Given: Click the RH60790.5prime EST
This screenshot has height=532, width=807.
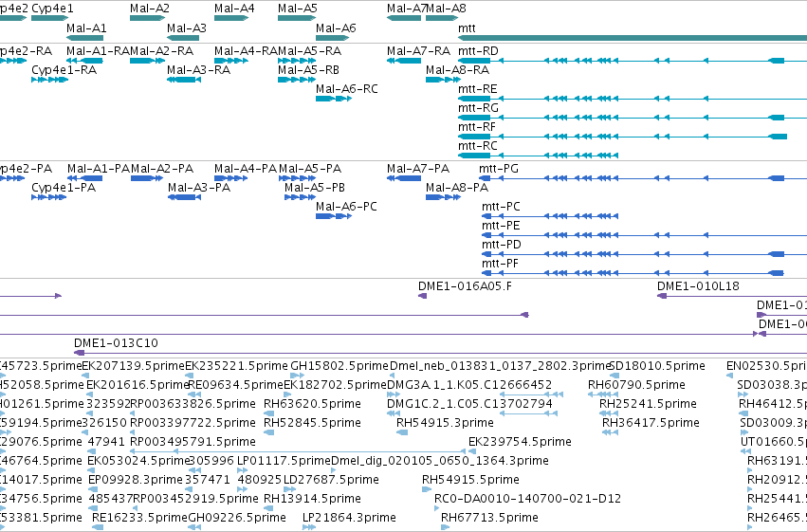Looking at the screenshot, I should 603,394.
